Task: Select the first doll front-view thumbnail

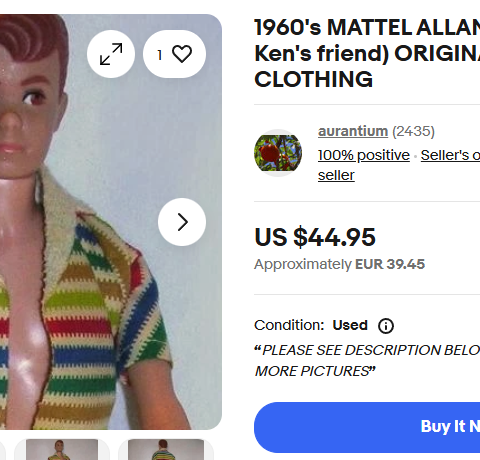Action: 62,449
